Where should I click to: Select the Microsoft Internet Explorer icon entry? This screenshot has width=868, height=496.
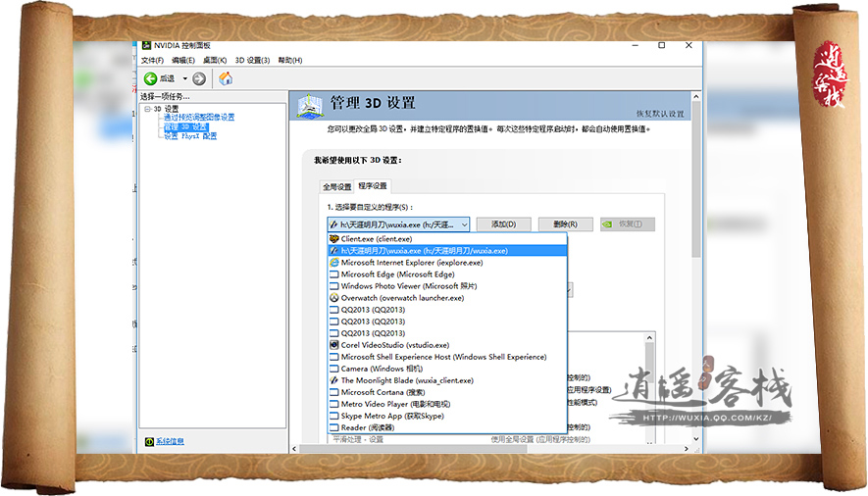333,263
